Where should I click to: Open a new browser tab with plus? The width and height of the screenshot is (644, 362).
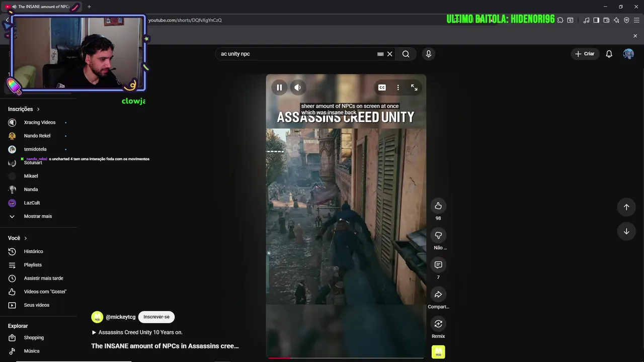click(x=89, y=7)
